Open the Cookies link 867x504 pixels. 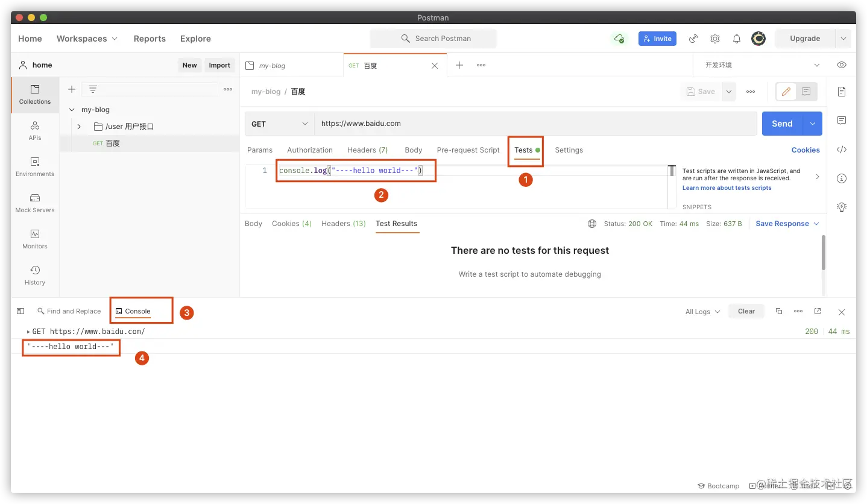tap(806, 150)
